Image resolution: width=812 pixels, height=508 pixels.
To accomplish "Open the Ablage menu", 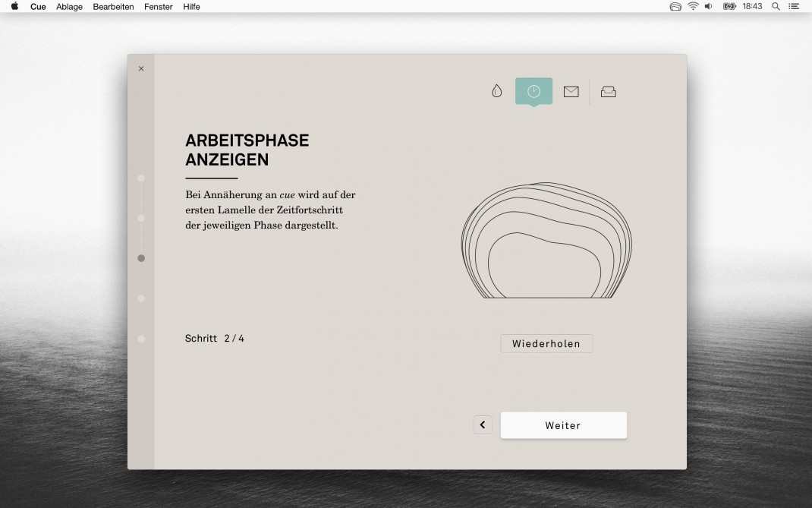I will click(69, 7).
